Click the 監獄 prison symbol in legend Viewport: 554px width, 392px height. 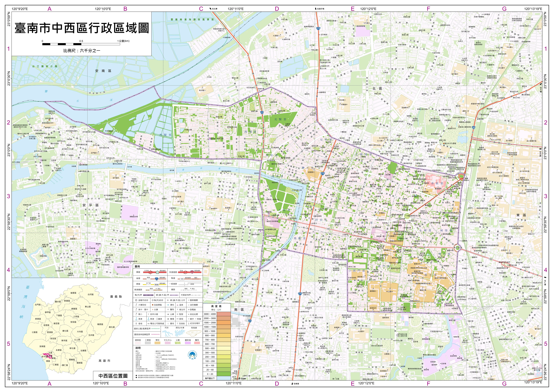pos(178,314)
